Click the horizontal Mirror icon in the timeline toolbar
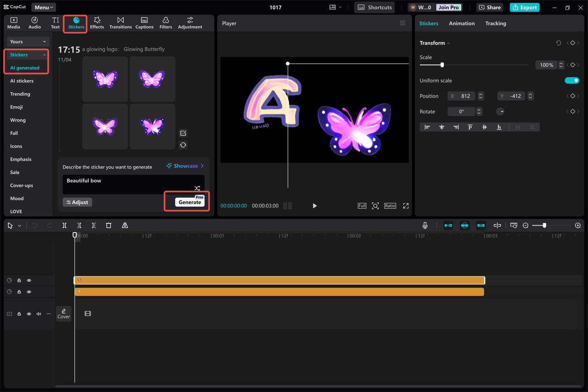The image size is (588, 392). coord(124,225)
